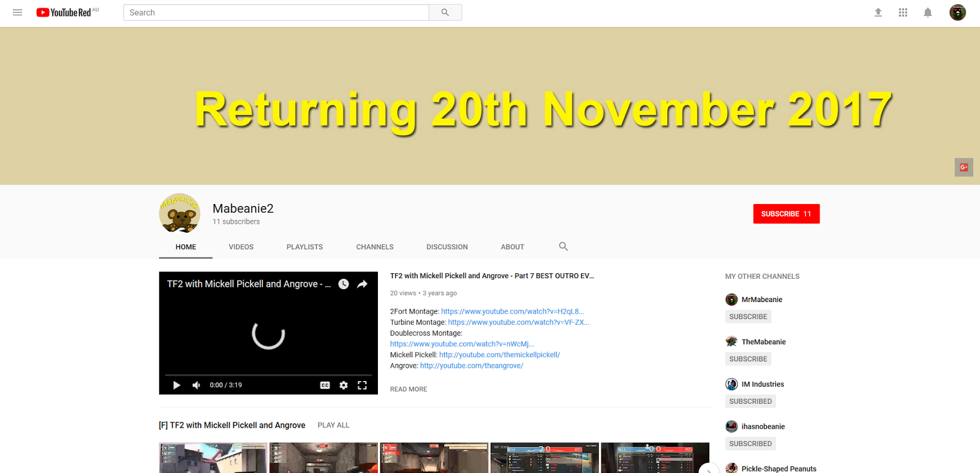Open the Doublecross Montage link
Image resolution: width=980 pixels, height=473 pixels.
[462, 344]
